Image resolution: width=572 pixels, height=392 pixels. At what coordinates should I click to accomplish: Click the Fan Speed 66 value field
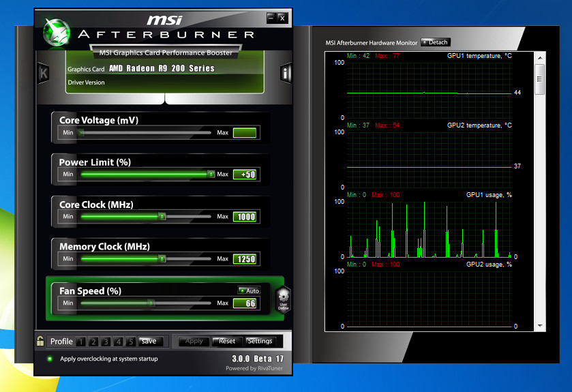tap(245, 303)
